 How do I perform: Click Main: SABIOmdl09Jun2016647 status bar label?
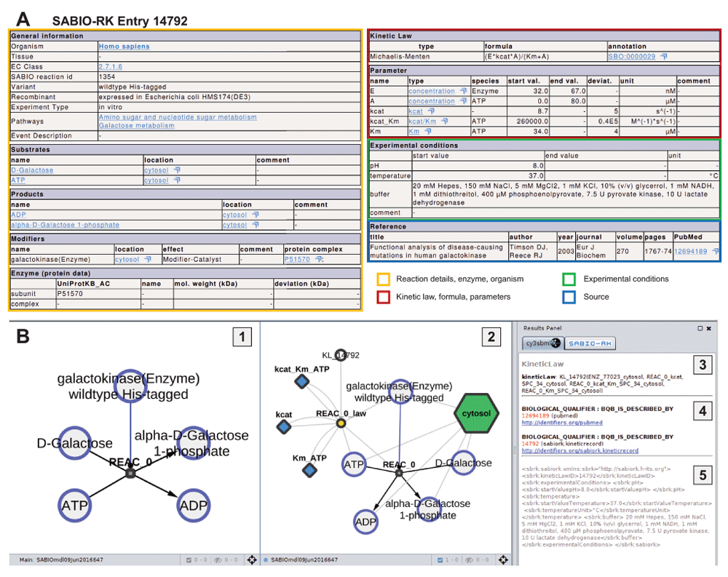[61, 560]
